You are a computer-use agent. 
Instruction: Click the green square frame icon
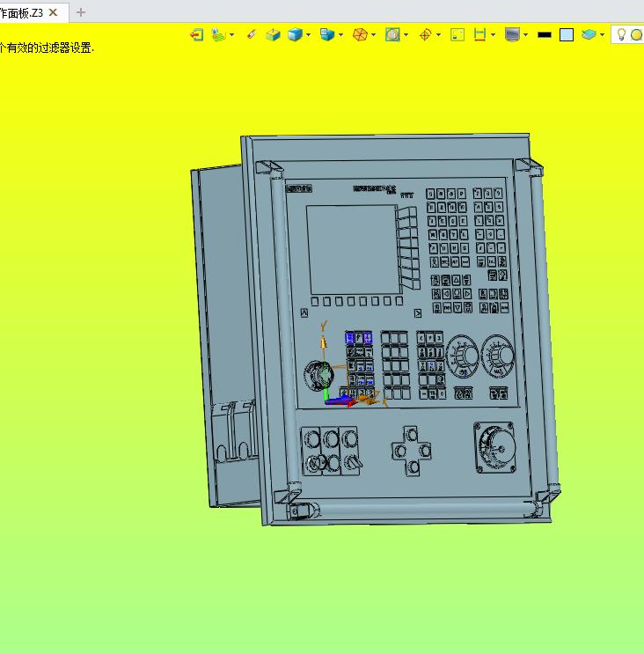pyautogui.click(x=457, y=34)
